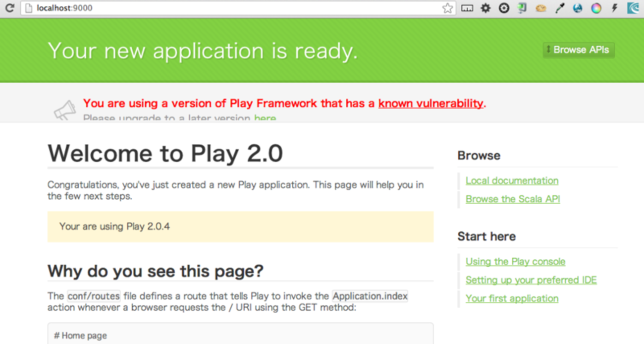Click the 'Start here' sidebar heading

pyautogui.click(x=486, y=236)
